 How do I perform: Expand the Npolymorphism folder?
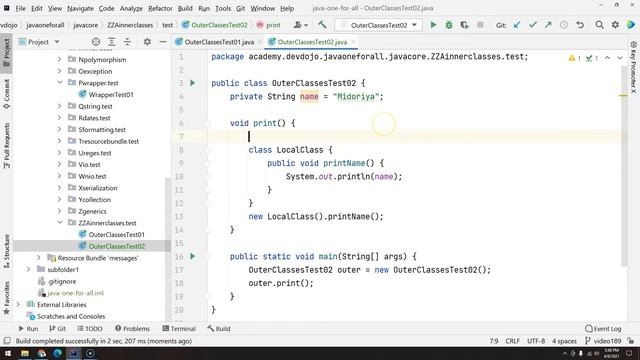click(x=60, y=59)
